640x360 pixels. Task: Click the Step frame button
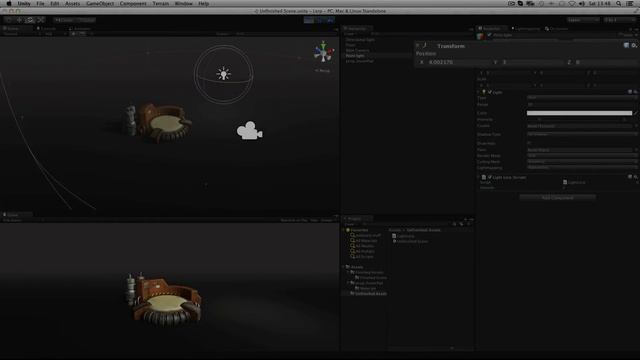pyautogui.click(x=330, y=20)
